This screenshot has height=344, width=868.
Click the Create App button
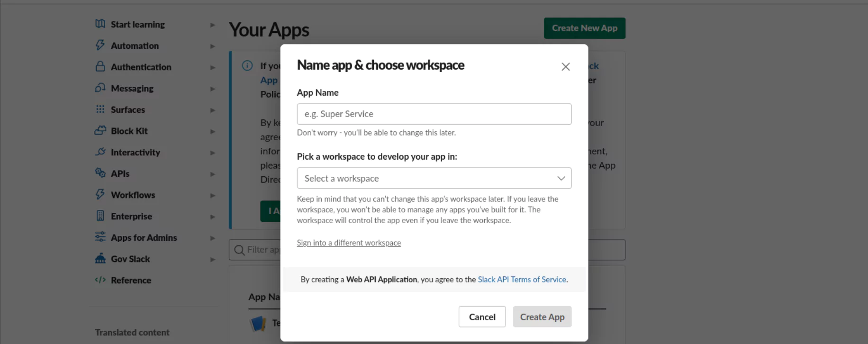(x=542, y=317)
